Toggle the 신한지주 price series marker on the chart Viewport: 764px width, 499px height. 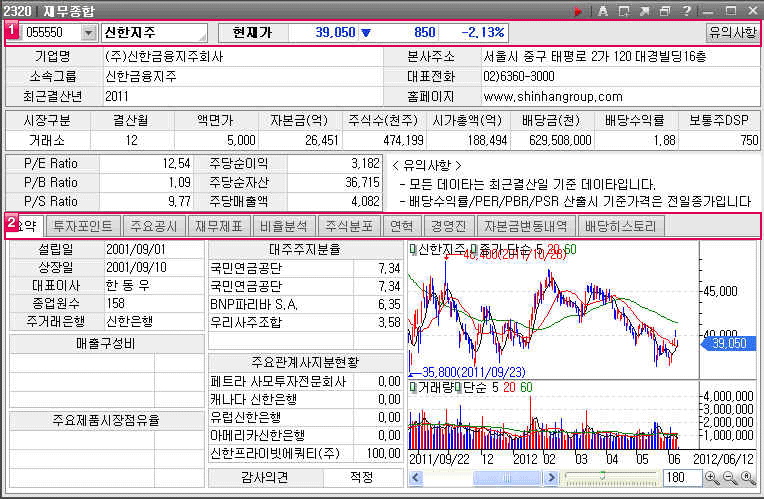pyautogui.click(x=413, y=250)
